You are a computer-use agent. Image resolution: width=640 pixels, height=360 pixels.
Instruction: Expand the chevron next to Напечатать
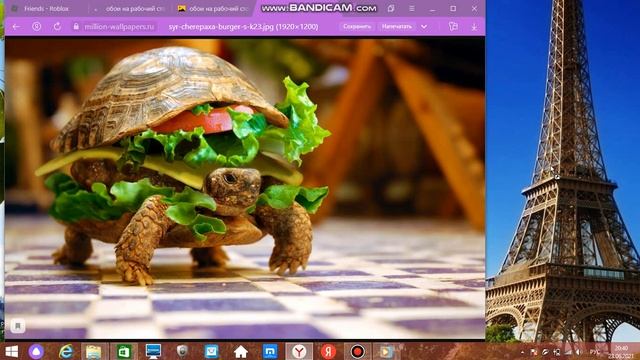point(424,27)
